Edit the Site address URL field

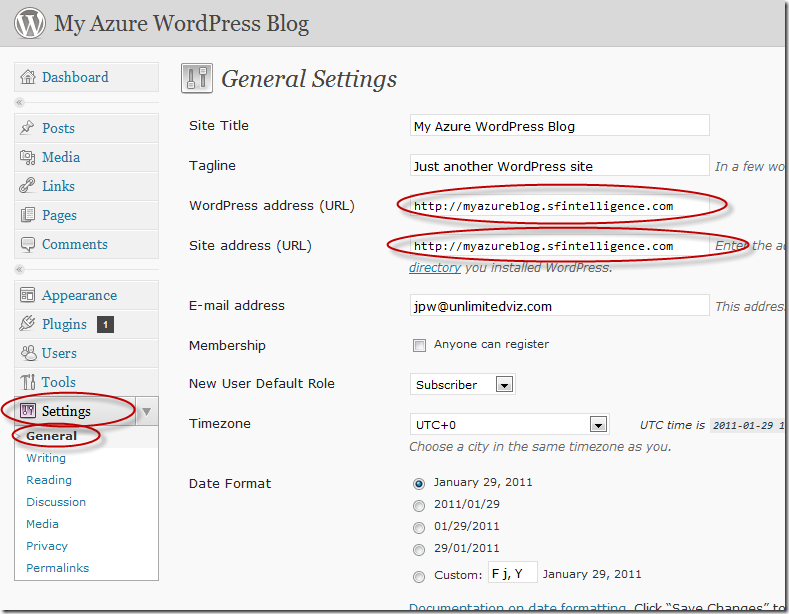tap(560, 246)
